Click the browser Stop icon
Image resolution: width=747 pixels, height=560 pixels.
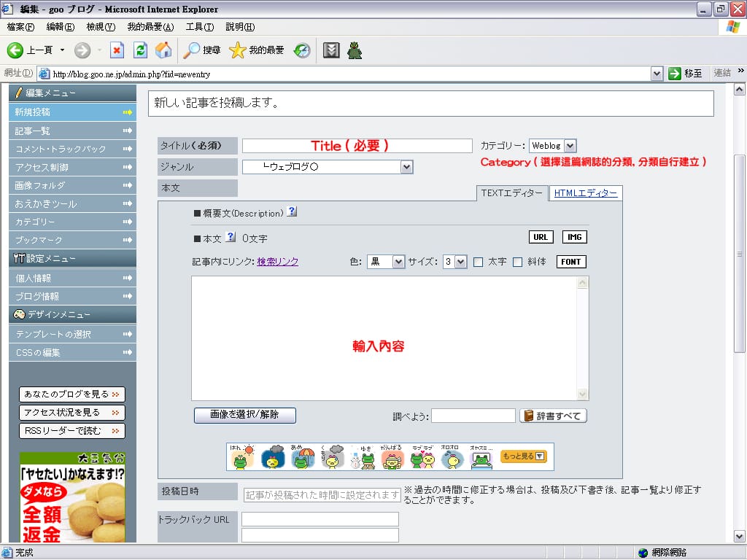point(117,50)
